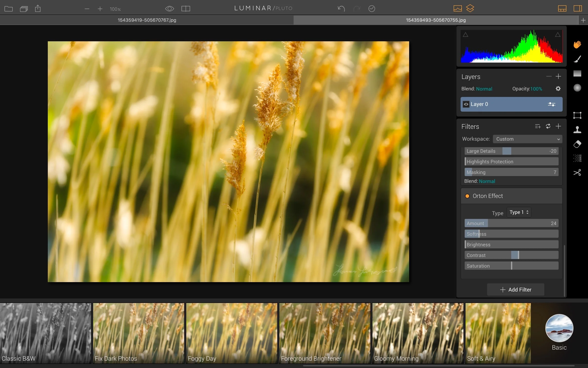The image size is (588, 368).
Task: Open the Orton Effect Type selector
Action: pos(519,212)
